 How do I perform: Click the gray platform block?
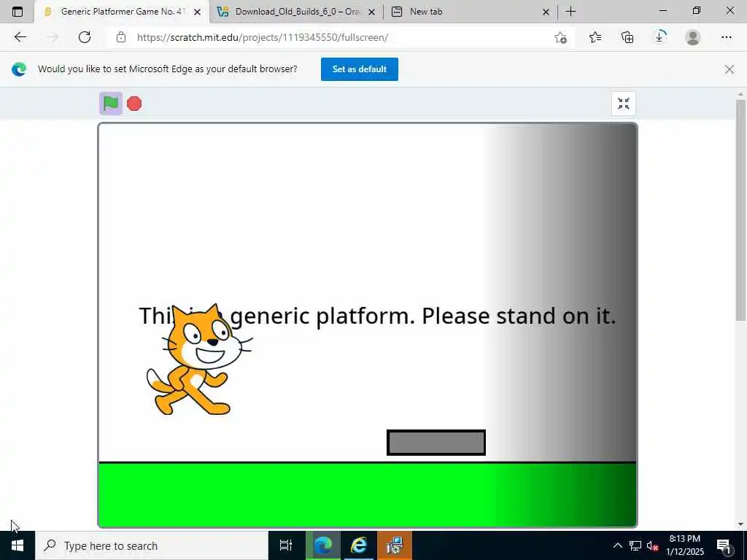pos(436,443)
